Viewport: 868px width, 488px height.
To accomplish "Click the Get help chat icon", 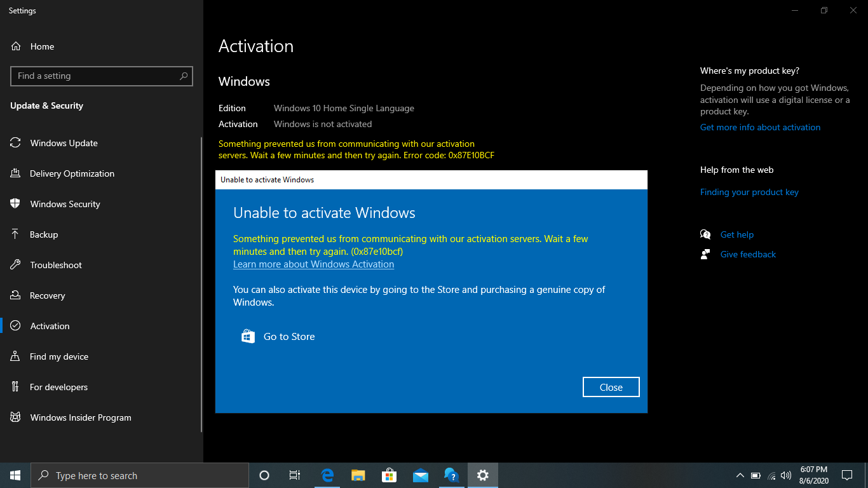I will 705,234.
